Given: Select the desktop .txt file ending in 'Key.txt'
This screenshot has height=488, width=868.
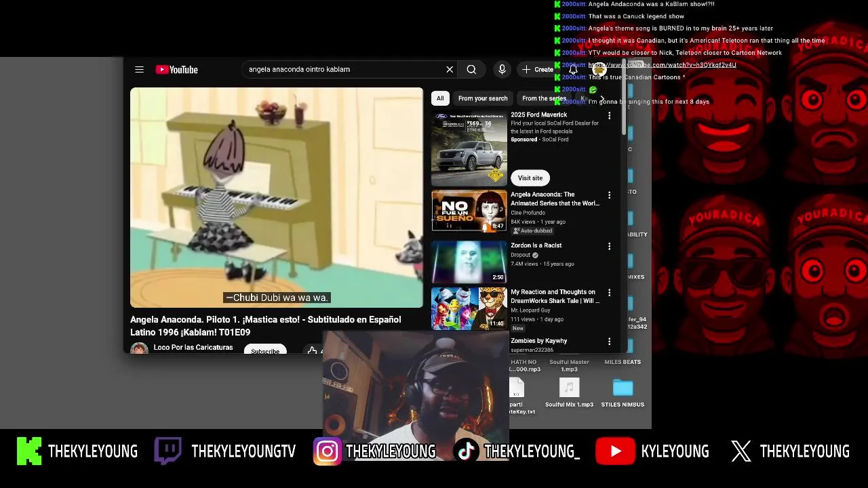Looking at the screenshot, I should tap(518, 388).
